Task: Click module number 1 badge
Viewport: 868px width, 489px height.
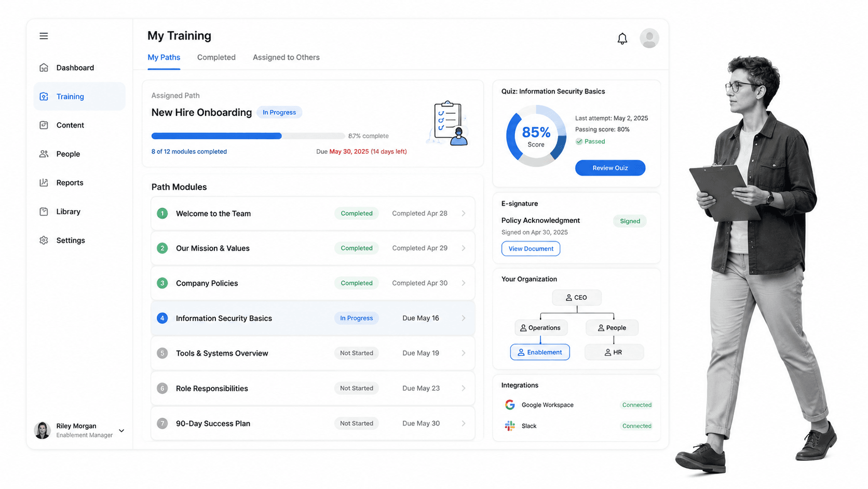Action: (x=162, y=214)
